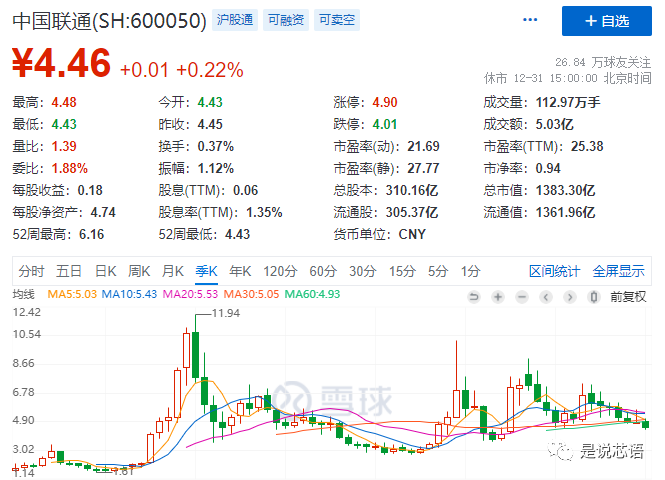
Task: Click the 股息率(TTM) 1.35% value
Action: click(x=264, y=212)
